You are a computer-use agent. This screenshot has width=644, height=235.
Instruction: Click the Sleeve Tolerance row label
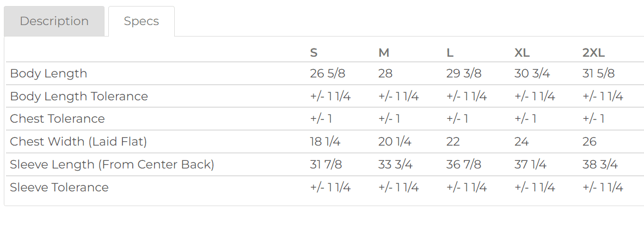click(59, 188)
